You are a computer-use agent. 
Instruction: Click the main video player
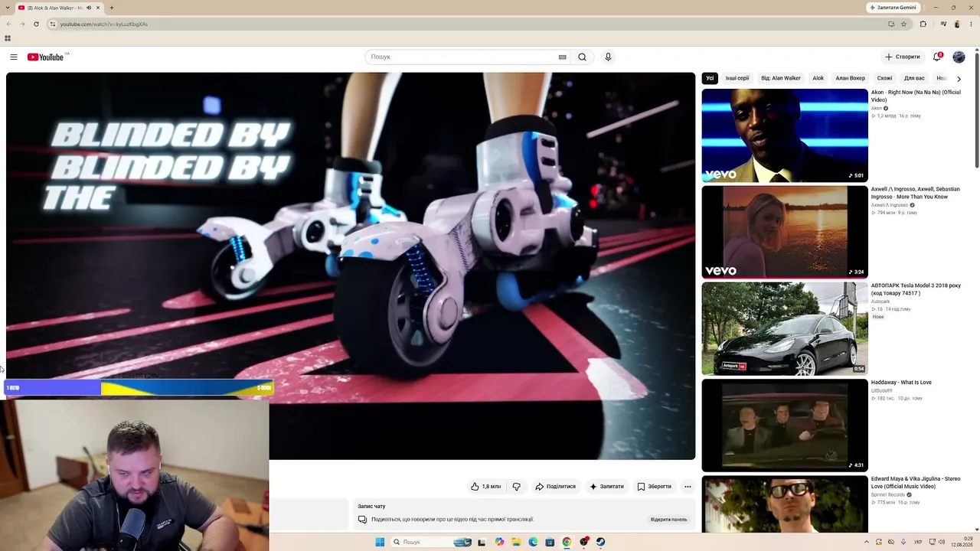(351, 266)
